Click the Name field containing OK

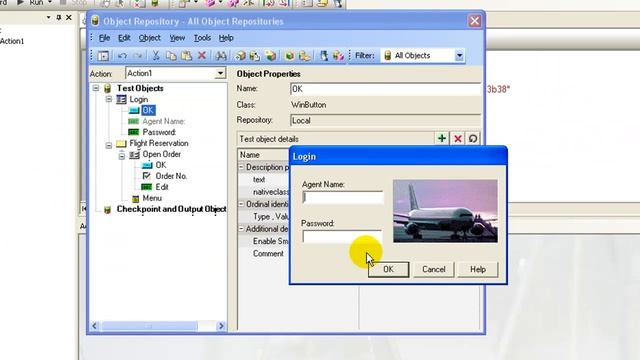[386, 89]
